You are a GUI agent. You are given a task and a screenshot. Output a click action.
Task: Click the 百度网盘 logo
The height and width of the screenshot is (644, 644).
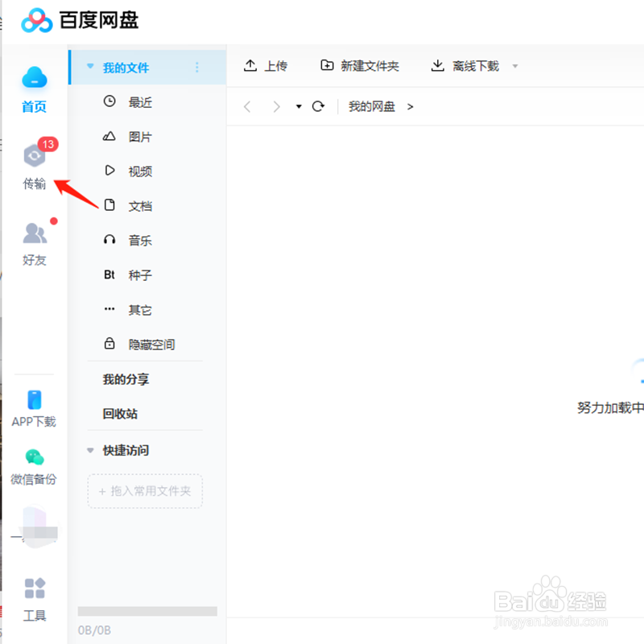point(80,20)
